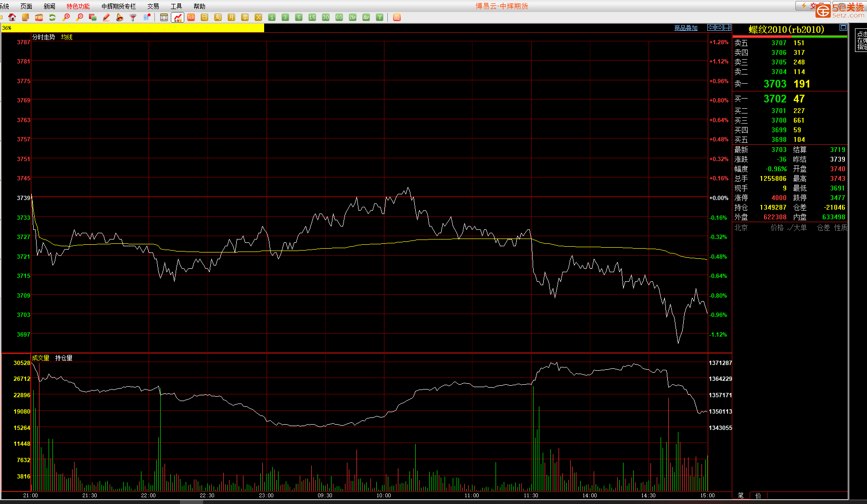
Task: Open the orange book icon in toolbar
Action: point(25,17)
